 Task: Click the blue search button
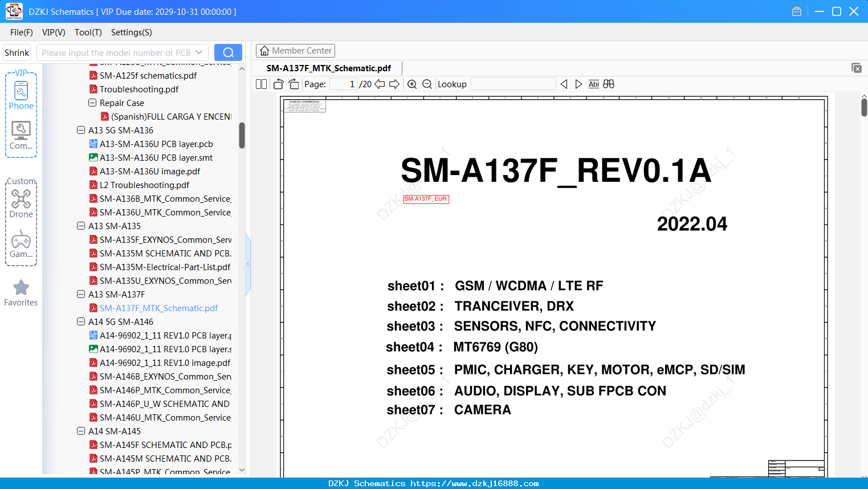228,52
